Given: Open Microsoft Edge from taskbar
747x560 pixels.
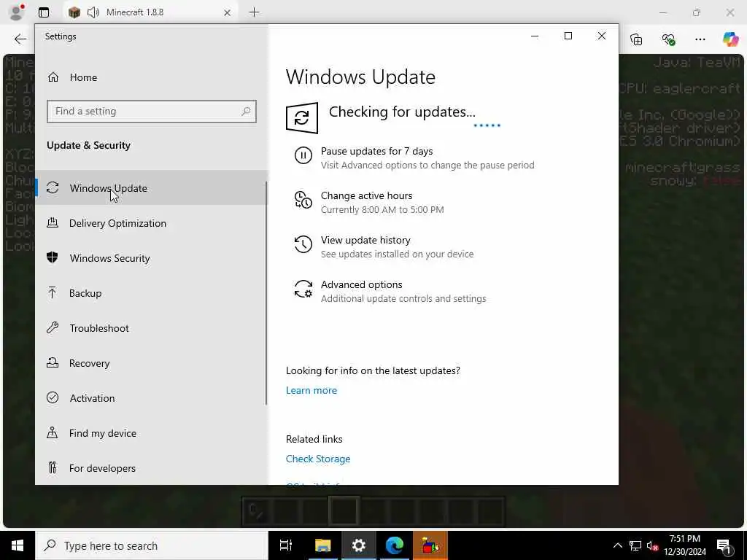Looking at the screenshot, I should (x=395, y=545).
